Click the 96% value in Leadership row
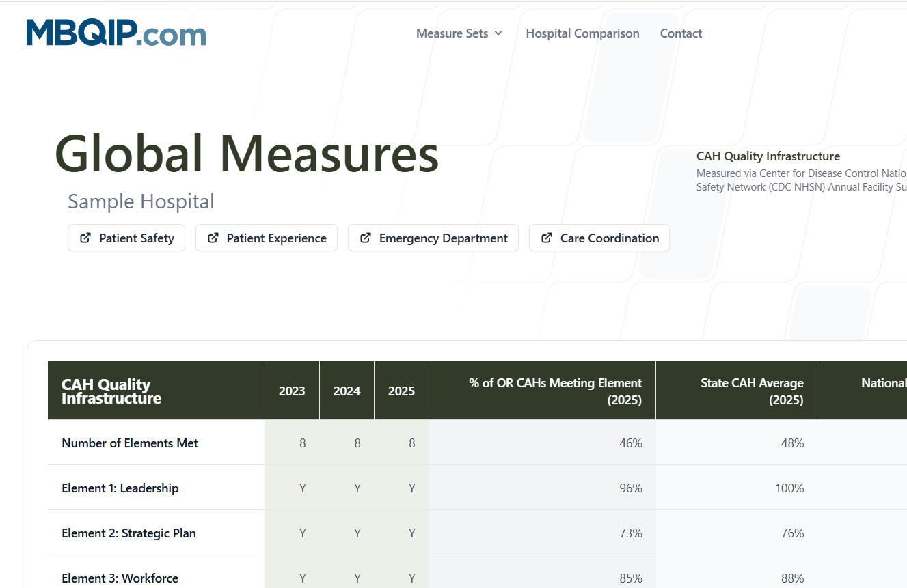 [x=631, y=488]
